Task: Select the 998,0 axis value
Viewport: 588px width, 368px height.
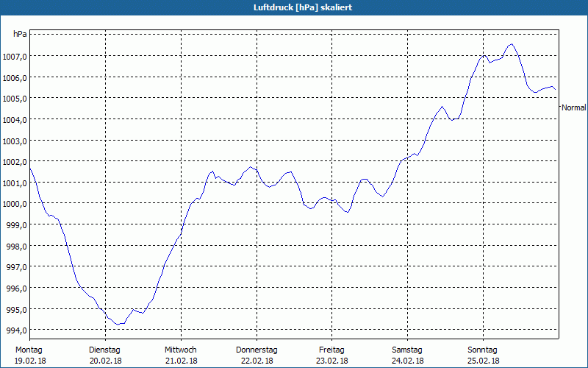Action: (16, 247)
